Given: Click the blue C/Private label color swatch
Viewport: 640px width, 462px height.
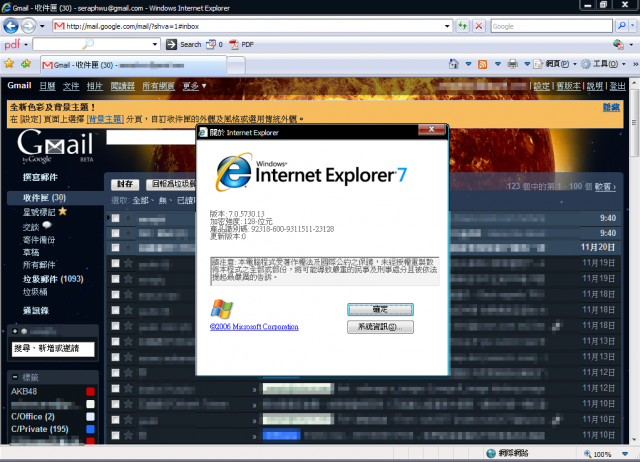Looking at the screenshot, I should point(91,429).
